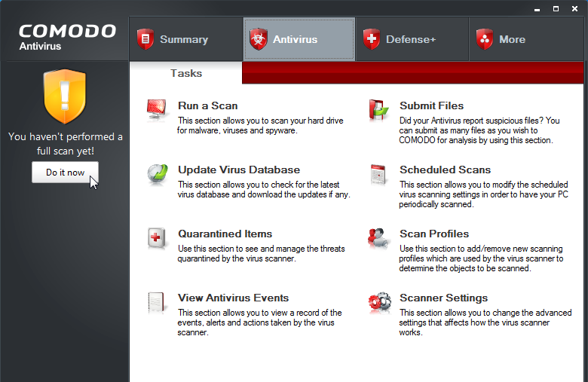Viewport: 588px width, 382px height.
Task: Click the Scheduled Scans calendar icon
Action: point(378,174)
